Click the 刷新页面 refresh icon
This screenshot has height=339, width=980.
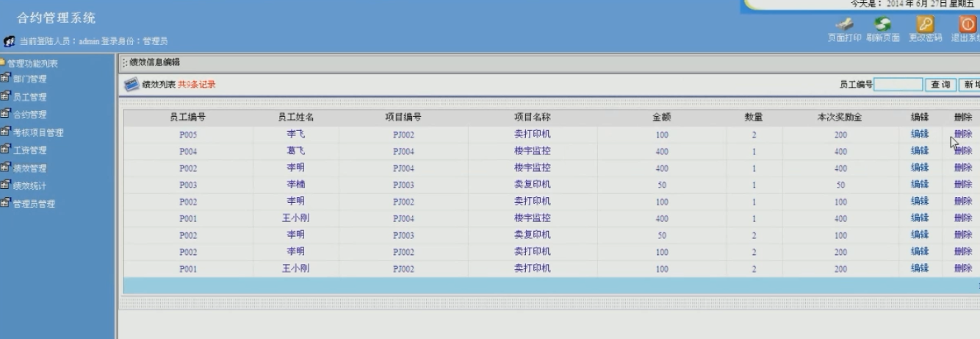[x=882, y=24]
